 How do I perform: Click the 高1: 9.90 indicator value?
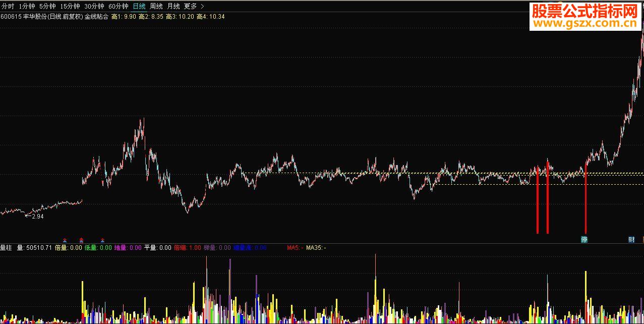point(124,17)
